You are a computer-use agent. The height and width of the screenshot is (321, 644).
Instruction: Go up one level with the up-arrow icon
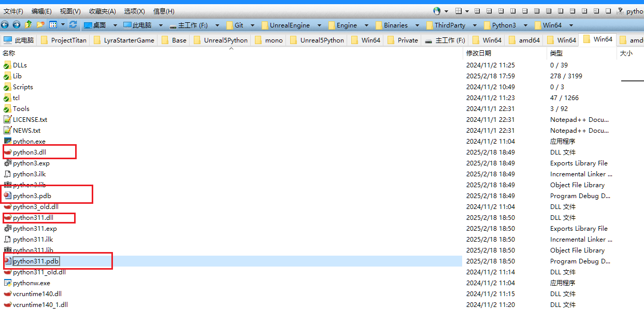tap(28, 24)
